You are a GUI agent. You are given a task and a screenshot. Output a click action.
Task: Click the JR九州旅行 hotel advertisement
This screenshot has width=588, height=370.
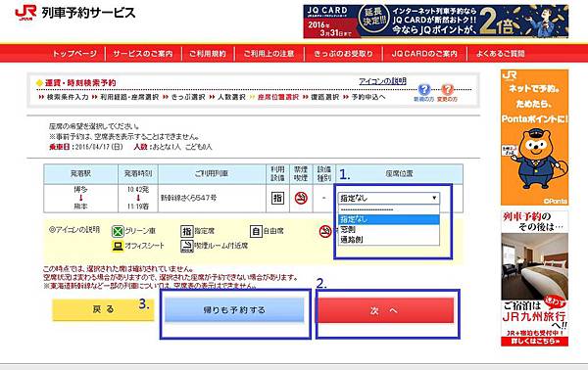[534, 278]
